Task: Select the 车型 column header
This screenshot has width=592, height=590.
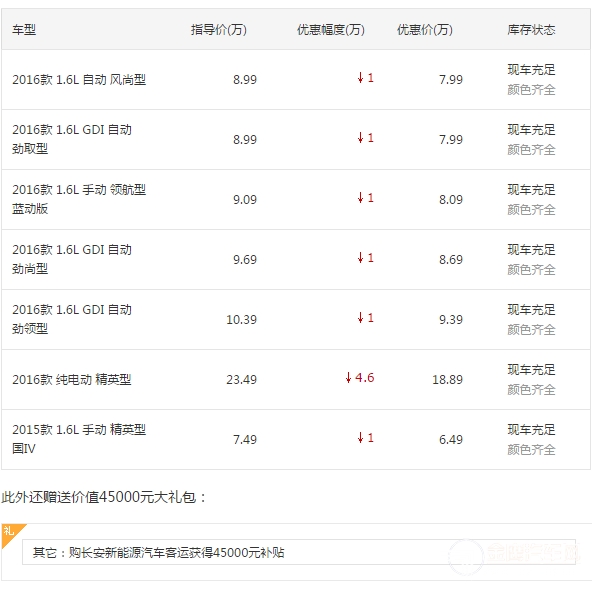Action: pyautogui.click(x=24, y=30)
